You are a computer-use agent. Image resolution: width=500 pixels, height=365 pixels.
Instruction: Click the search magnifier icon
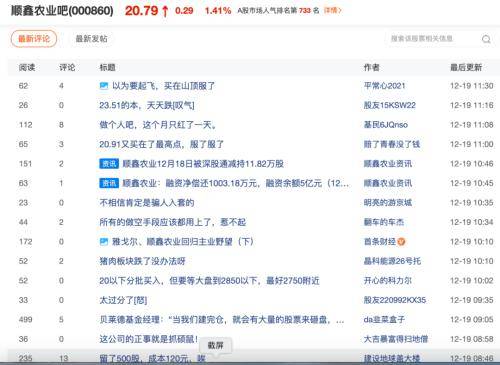(x=486, y=39)
